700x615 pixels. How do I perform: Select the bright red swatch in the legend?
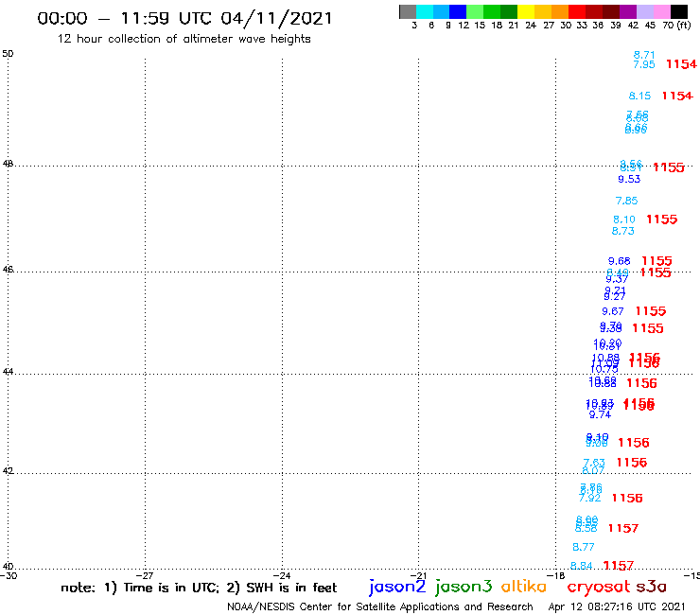577,11
